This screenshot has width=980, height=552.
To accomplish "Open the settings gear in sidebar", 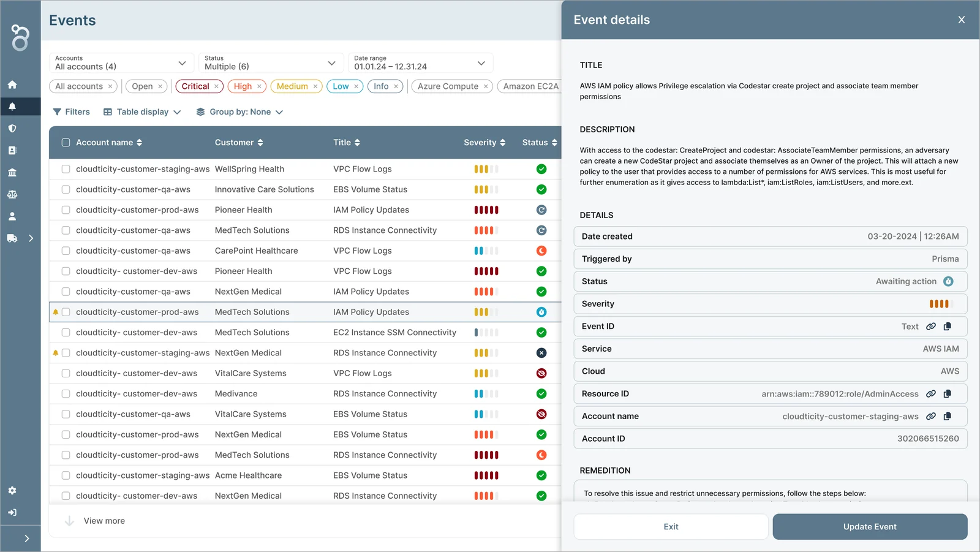I will pos(12,491).
